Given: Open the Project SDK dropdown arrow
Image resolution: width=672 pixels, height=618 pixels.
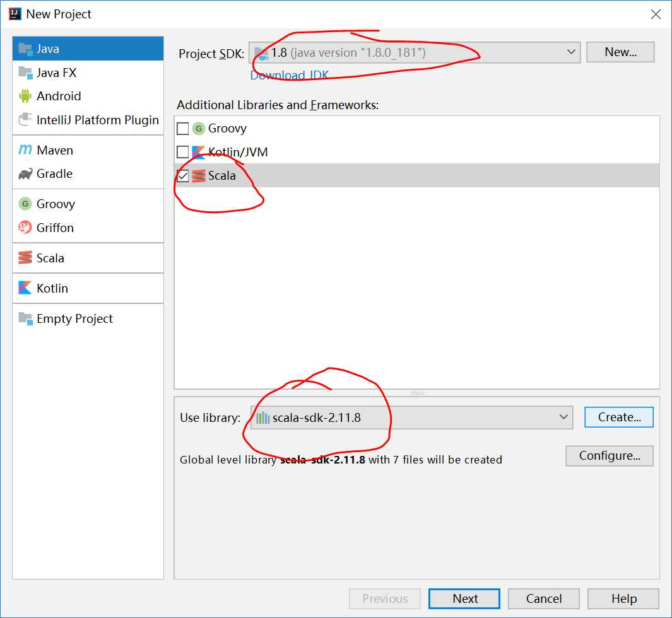Looking at the screenshot, I should pos(571,52).
